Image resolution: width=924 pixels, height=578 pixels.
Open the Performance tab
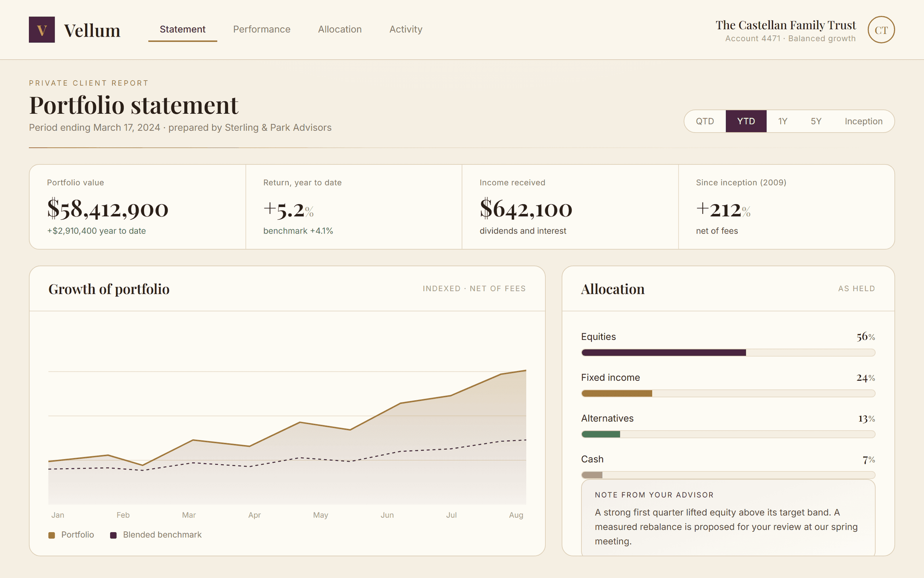[x=262, y=29]
